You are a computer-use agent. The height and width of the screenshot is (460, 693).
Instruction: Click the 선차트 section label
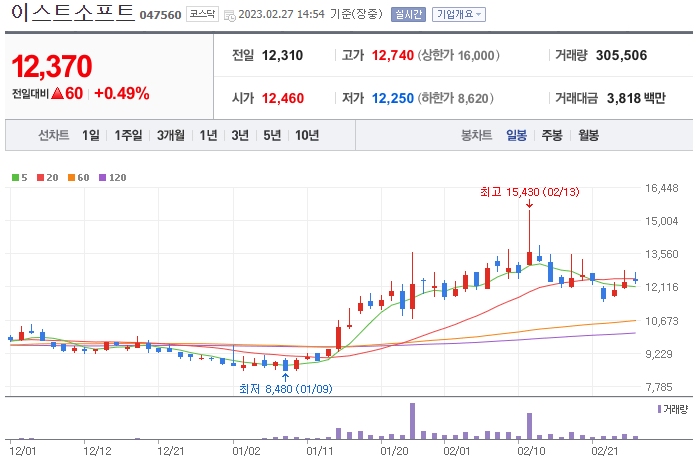53,135
